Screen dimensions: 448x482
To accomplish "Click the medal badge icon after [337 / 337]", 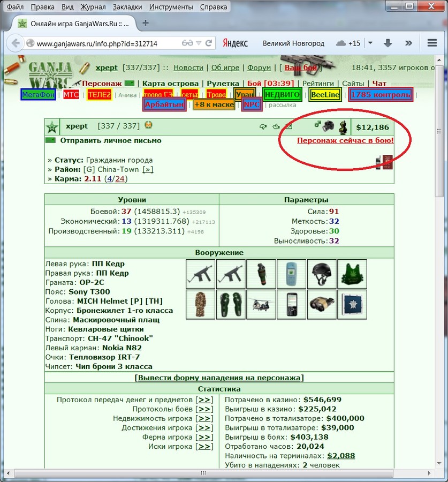I will click(x=148, y=125).
